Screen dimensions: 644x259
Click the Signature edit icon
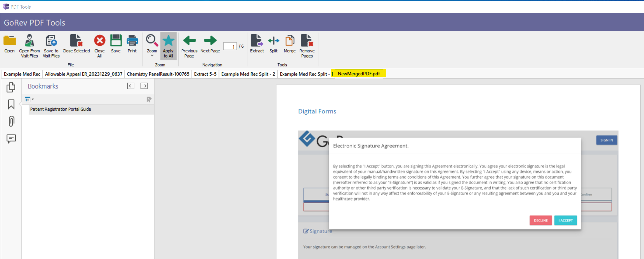click(x=306, y=231)
